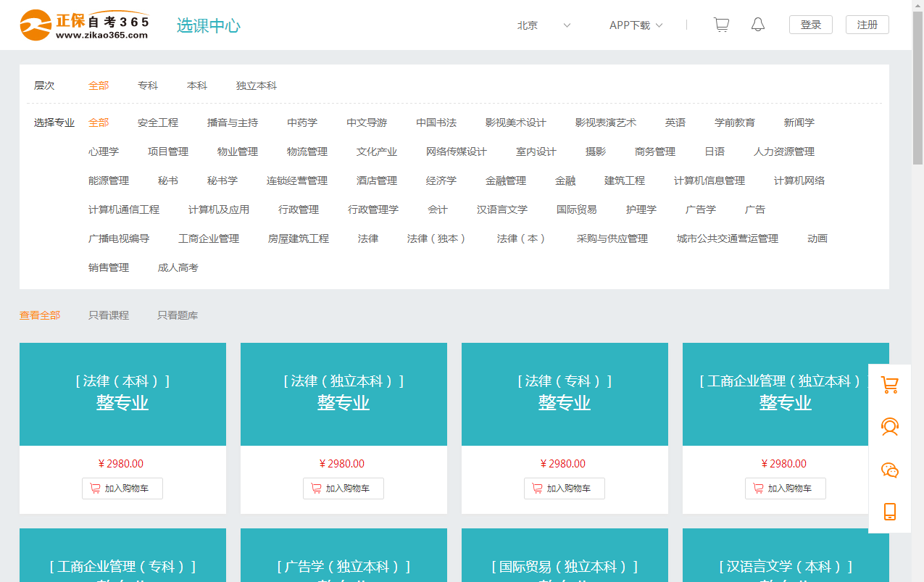Add 法律（专科）整专业 to cart
This screenshot has width=924, height=582.
tap(565, 489)
